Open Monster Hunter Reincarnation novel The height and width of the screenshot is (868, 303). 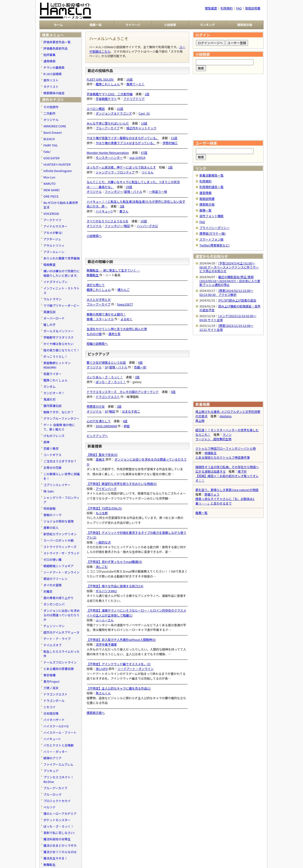[x=108, y=153]
